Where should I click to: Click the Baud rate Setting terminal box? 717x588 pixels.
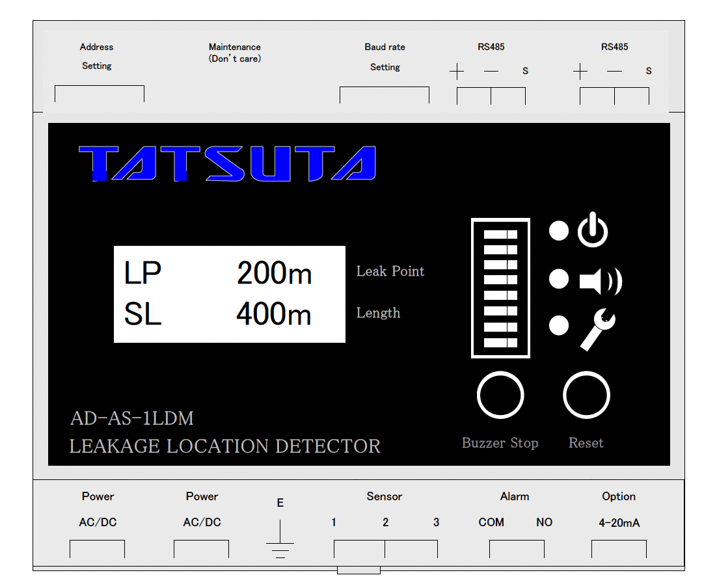(x=384, y=95)
